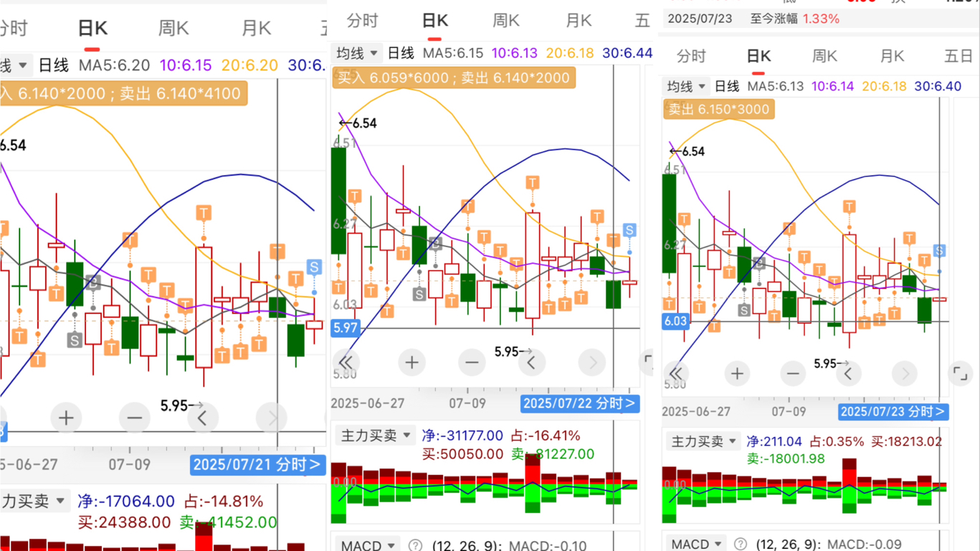Open MACD help icon in 2025/07/22 chart
This screenshot has width=980, height=551.
(414, 546)
